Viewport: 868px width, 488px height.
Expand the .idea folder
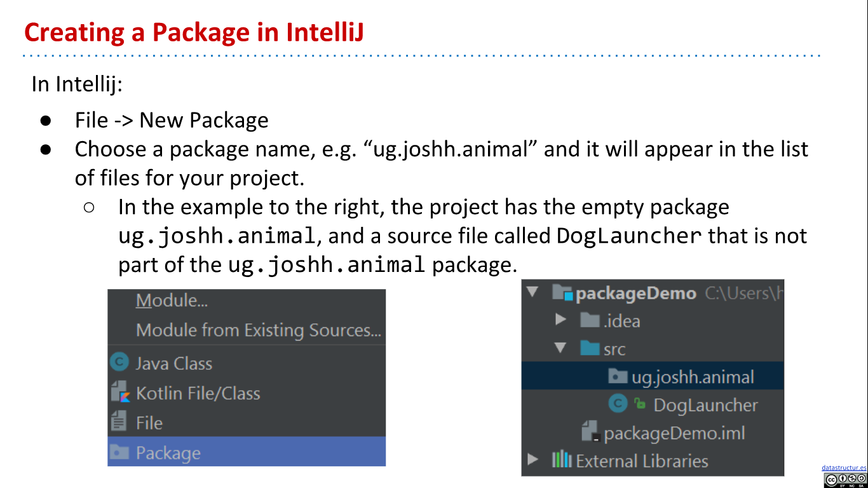click(x=560, y=320)
